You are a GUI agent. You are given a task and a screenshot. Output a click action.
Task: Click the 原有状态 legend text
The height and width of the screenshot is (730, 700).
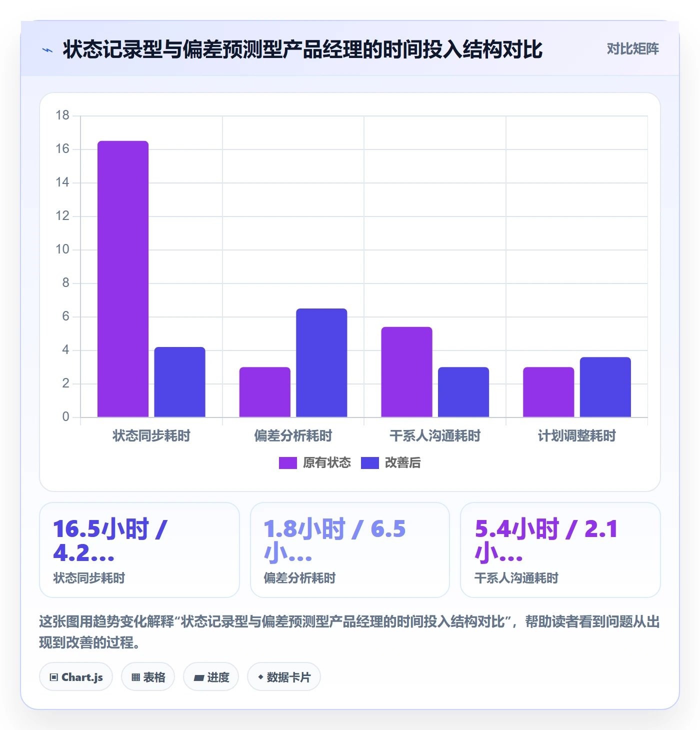pos(327,463)
